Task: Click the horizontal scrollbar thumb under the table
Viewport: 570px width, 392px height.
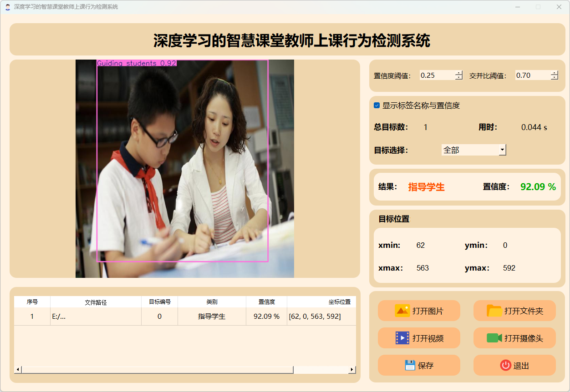Action: [157, 370]
